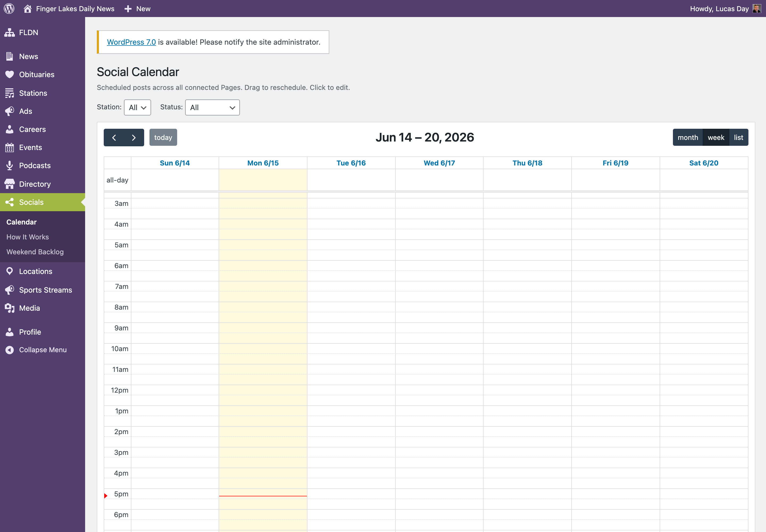The image size is (766, 532).
Task: Open the Mon 6/15 day header
Action: 263,163
